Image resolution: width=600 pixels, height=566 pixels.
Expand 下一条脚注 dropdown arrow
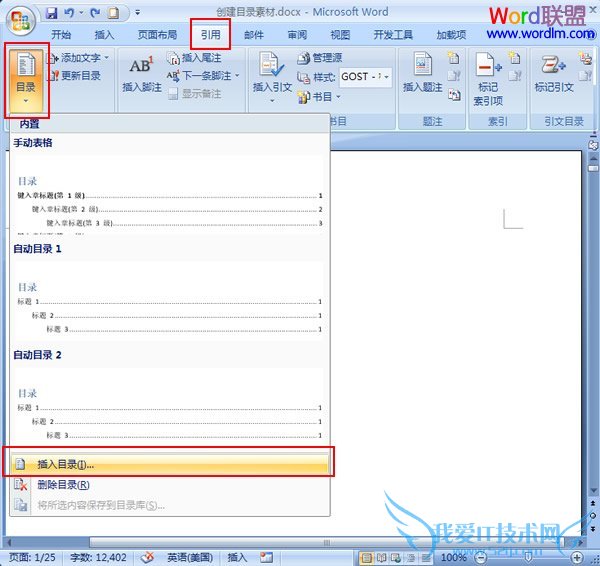pos(237,76)
